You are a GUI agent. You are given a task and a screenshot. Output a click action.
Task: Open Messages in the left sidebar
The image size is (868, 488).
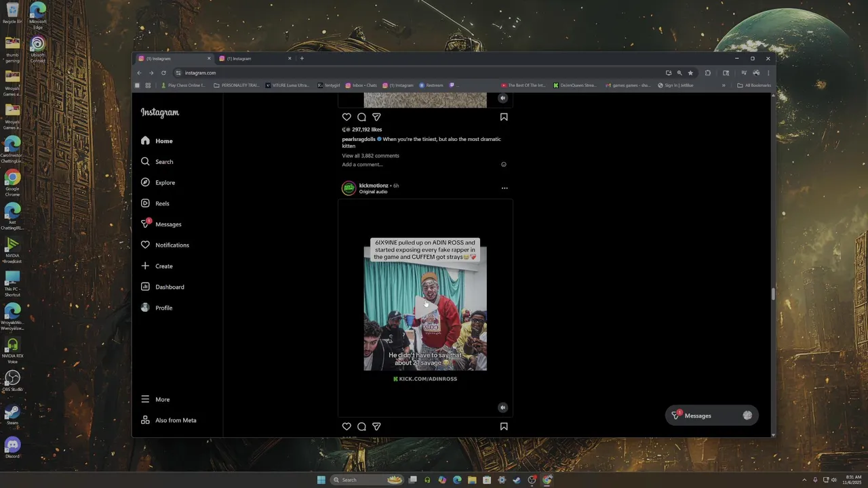click(x=161, y=224)
